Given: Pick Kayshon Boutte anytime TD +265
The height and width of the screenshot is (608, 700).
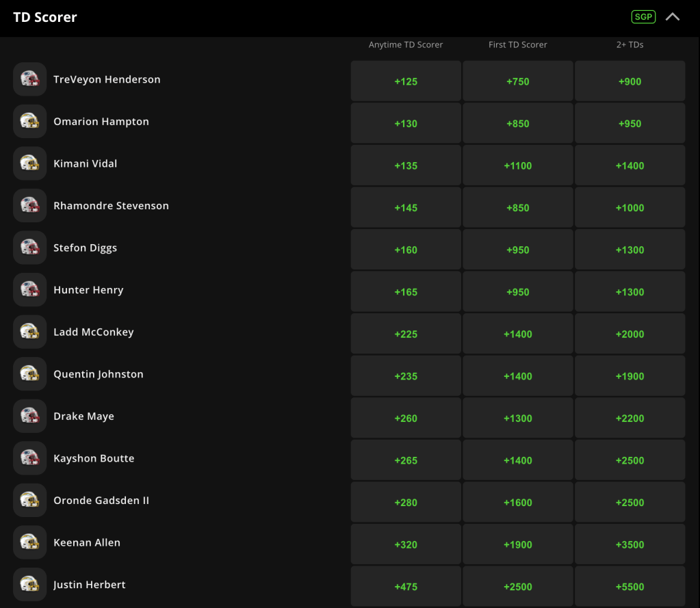Looking at the screenshot, I should point(406,460).
